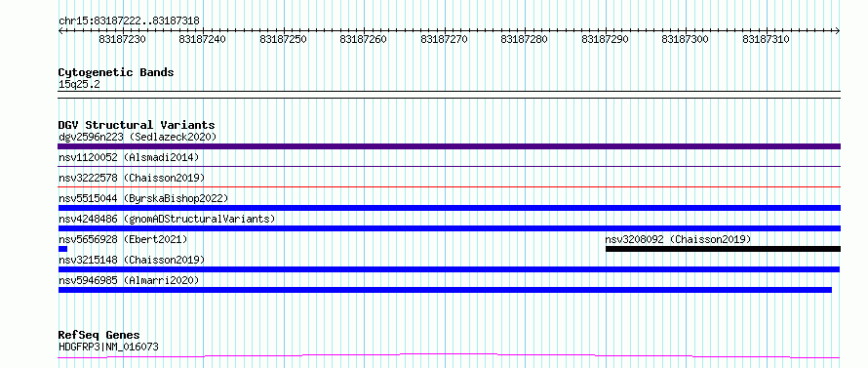Open variant nsv5515044 (ByrskaBishop2022) label
The image size is (868, 368).
tap(143, 198)
